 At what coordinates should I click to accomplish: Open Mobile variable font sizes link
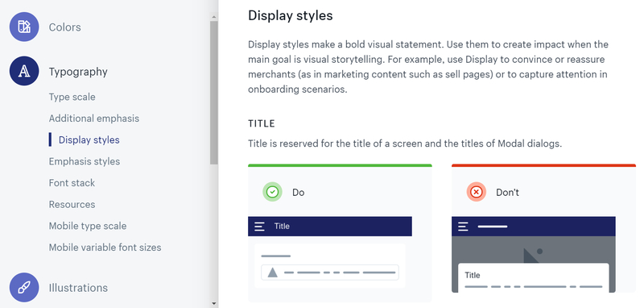click(105, 248)
